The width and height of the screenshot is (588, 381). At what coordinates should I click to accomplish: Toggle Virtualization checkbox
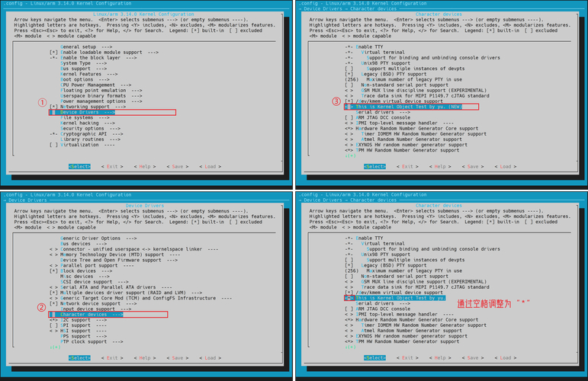(53, 145)
